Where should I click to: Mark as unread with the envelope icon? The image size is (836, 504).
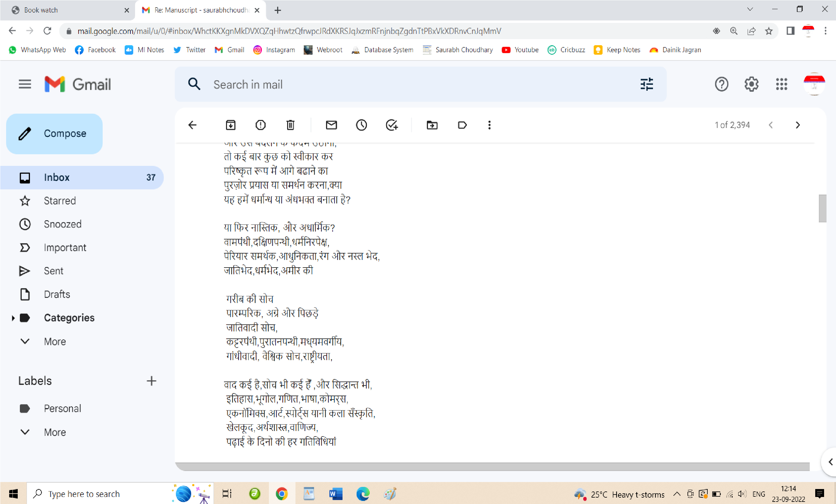[x=332, y=125]
